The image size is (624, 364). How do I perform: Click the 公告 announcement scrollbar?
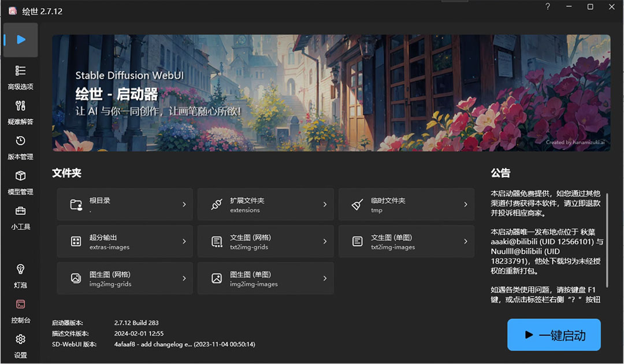click(606, 243)
